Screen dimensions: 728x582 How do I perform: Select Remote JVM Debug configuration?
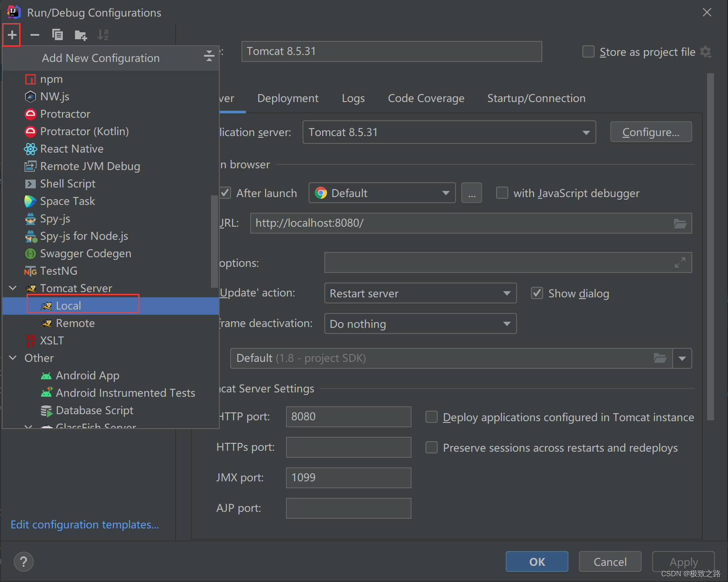point(111,167)
